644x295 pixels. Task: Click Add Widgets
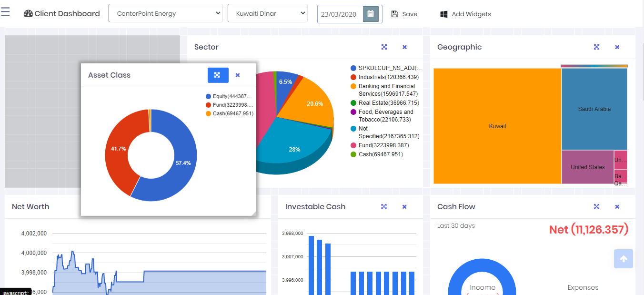tap(465, 14)
